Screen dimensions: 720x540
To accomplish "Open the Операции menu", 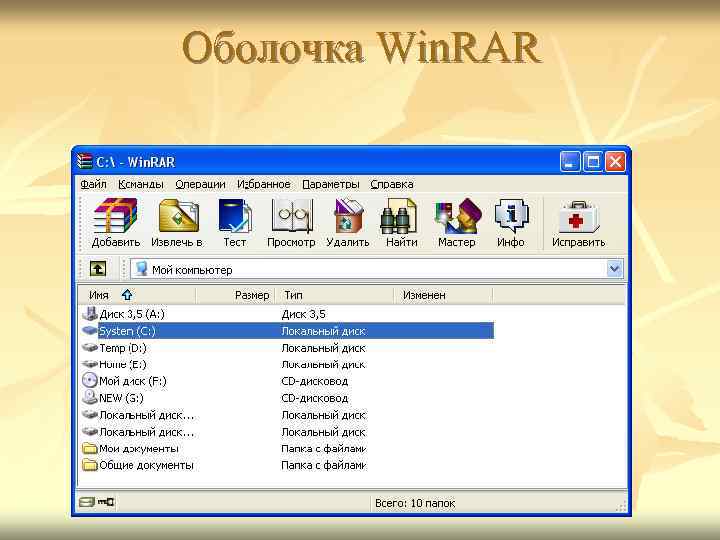I will coord(200,184).
